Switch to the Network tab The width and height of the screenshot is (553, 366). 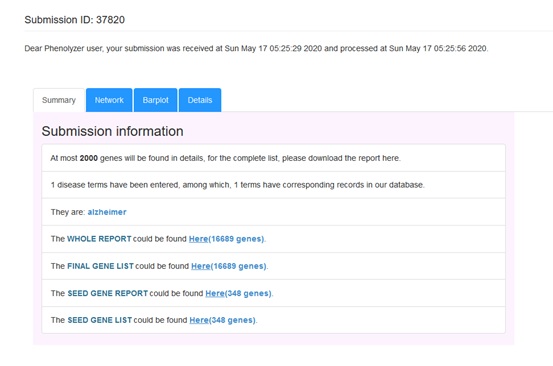109,100
